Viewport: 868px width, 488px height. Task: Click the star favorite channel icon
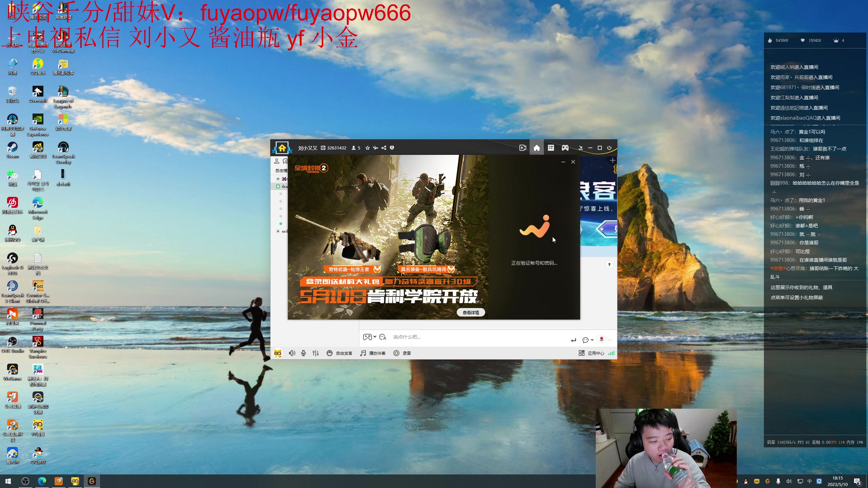pos(368,148)
